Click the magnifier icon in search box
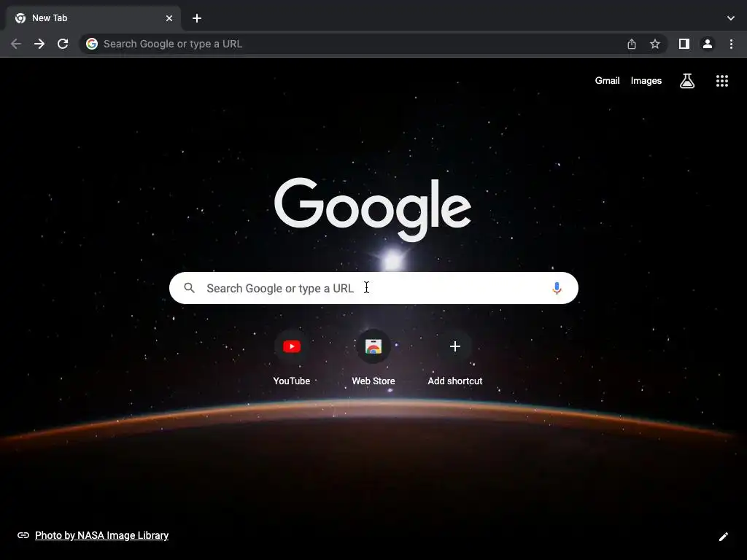The image size is (747, 560). [x=190, y=288]
